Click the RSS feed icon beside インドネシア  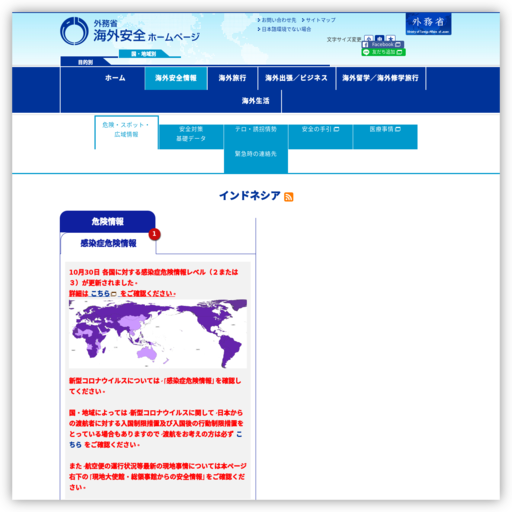coord(289,197)
